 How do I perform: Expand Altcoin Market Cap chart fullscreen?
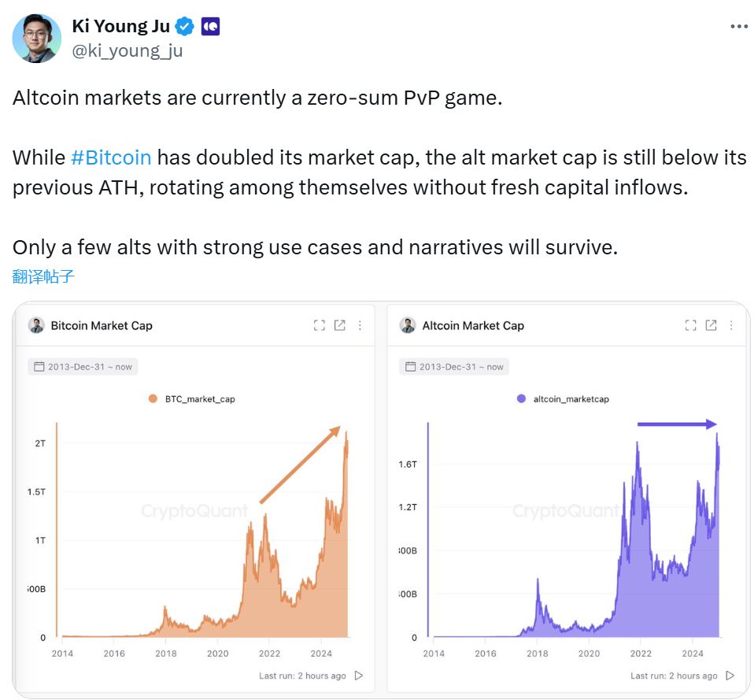690,325
